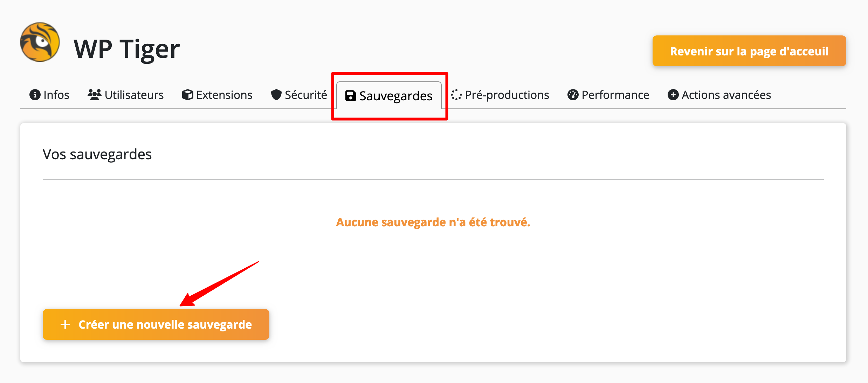The width and height of the screenshot is (868, 383).
Task: Click the Sauvegardes floppy disk icon
Action: pyautogui.click(x=350, y=96)
